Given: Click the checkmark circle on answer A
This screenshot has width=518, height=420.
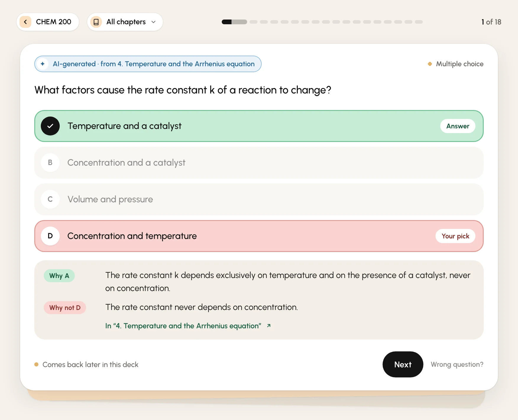Looking at the screenshot, I should click(x=50, y=126).
